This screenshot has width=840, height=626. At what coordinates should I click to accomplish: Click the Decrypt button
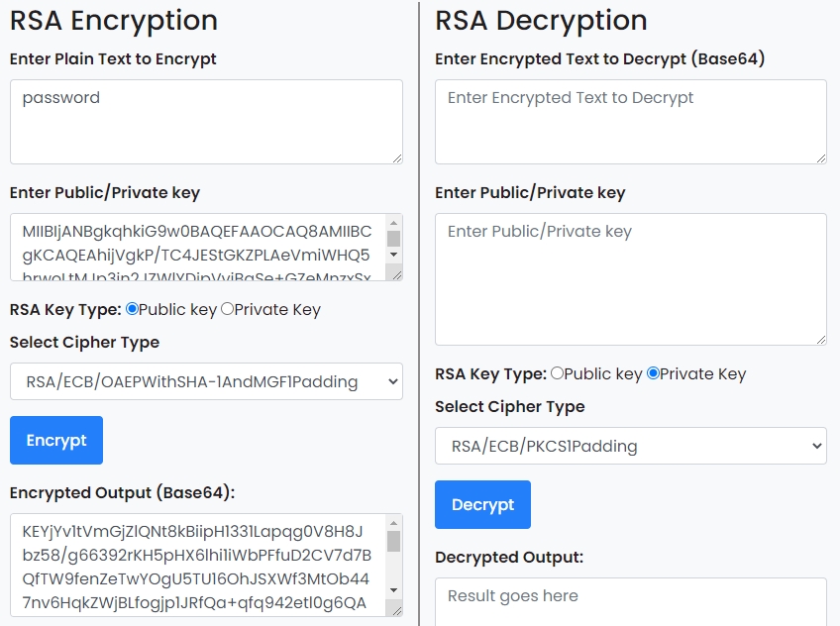[x=482, y=504]
